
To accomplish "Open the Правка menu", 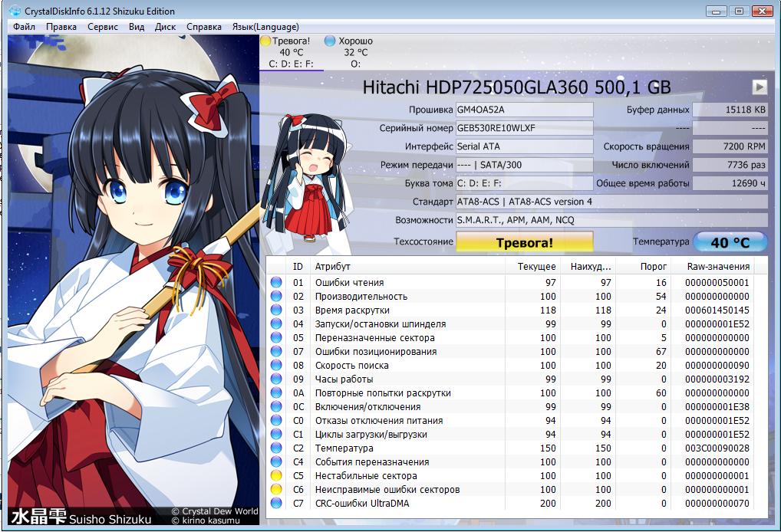I will pyautogui.click(x=61, y=27).
